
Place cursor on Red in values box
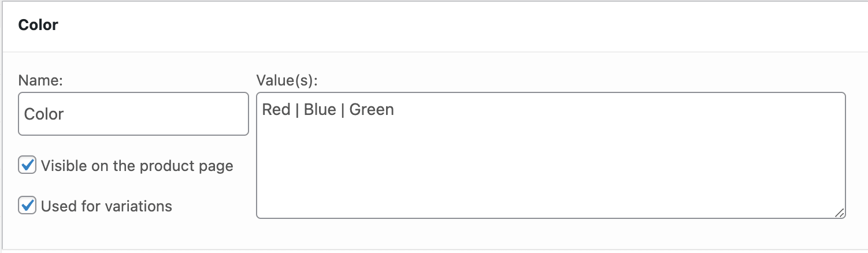click(x=276, y=110)
